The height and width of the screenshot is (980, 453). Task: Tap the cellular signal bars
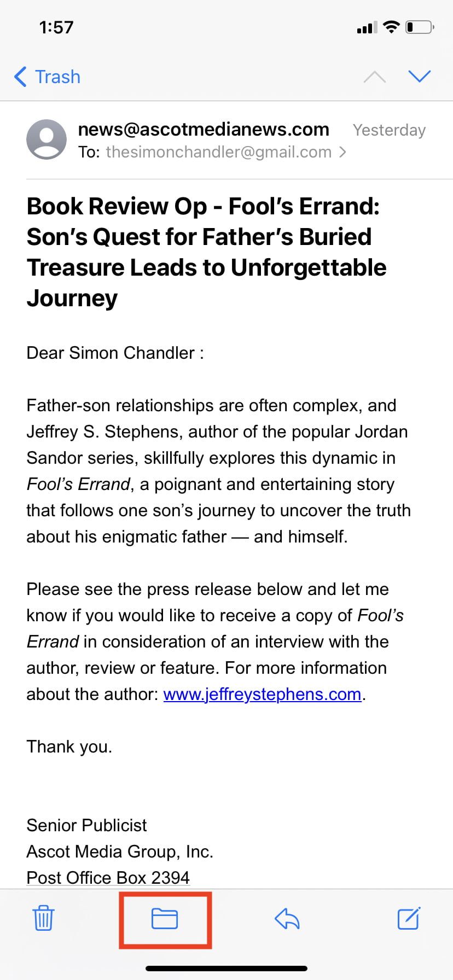point(367,27)
